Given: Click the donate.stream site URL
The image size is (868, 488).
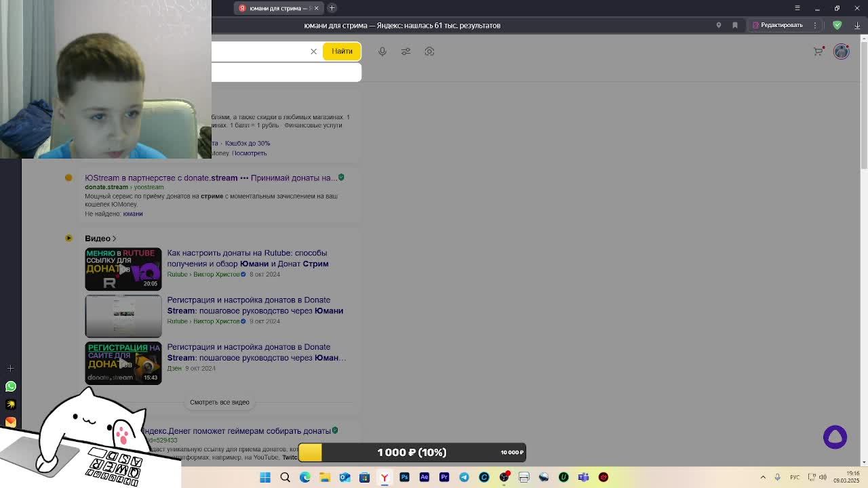Looking at the screenshot, I should pyautogui.click(x=106, y=187).
